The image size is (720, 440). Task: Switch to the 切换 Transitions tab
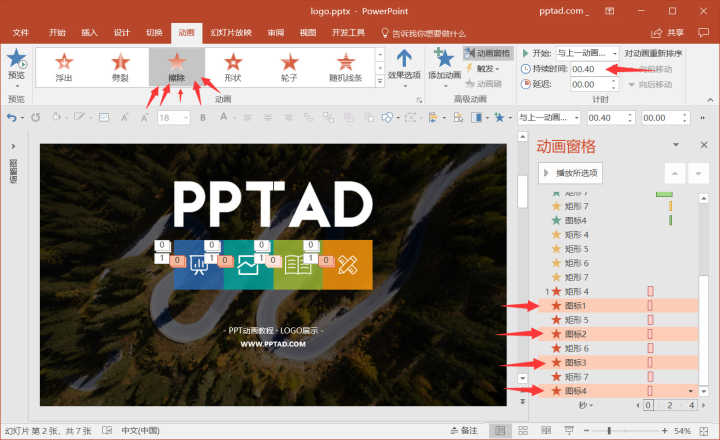pos(154,33)
